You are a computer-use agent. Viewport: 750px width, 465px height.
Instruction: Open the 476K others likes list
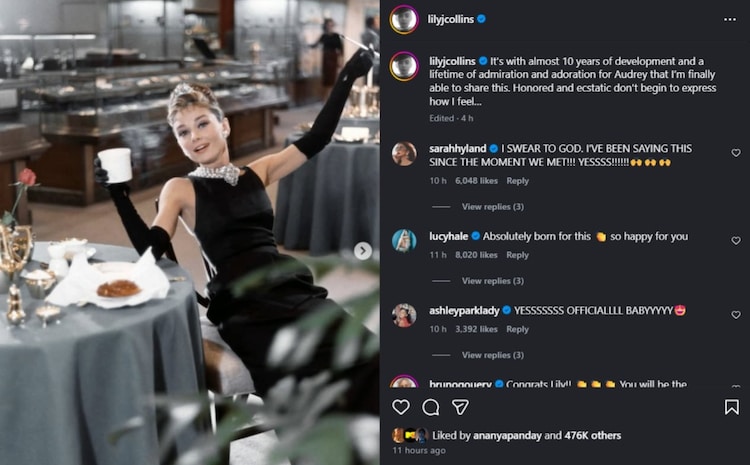pos(594,435)
